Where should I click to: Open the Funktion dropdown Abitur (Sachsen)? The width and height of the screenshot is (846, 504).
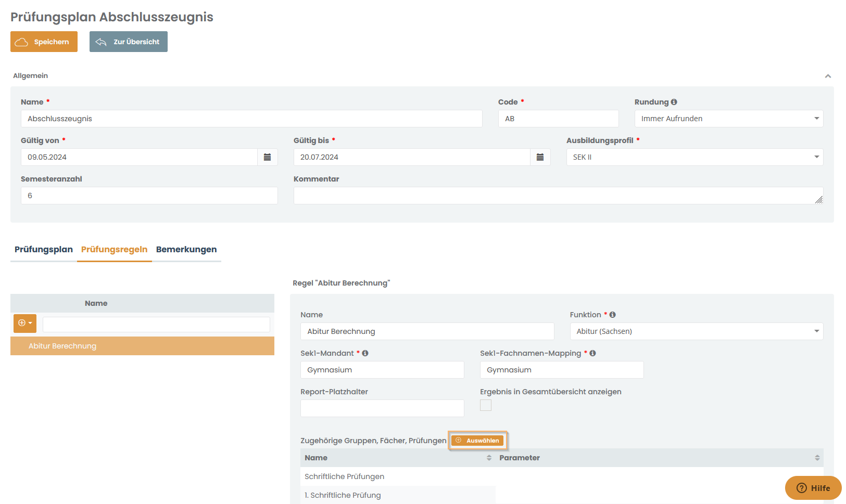697,331
